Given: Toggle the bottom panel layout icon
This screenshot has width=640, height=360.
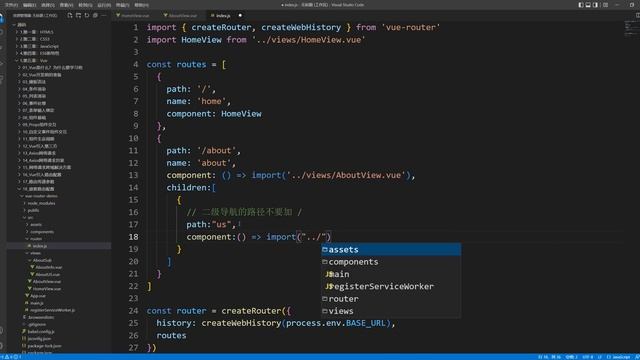Looking at the screenshot, I should point(588,5).
